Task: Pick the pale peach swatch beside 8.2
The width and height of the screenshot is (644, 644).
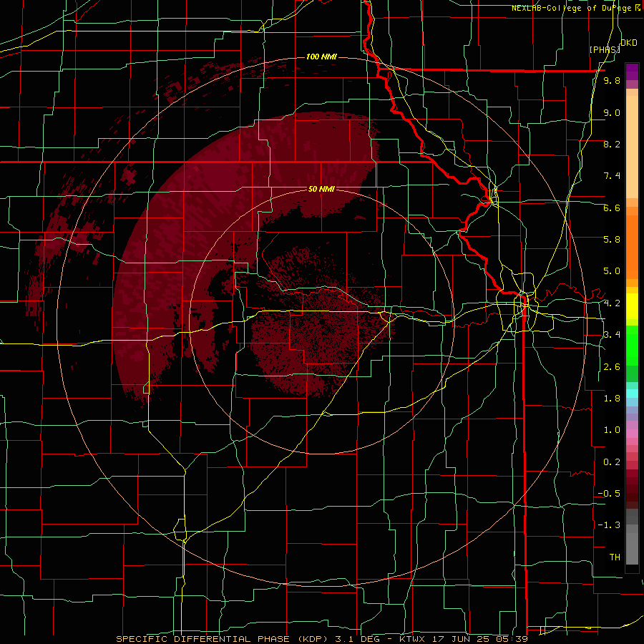Action: click(632, 147)
